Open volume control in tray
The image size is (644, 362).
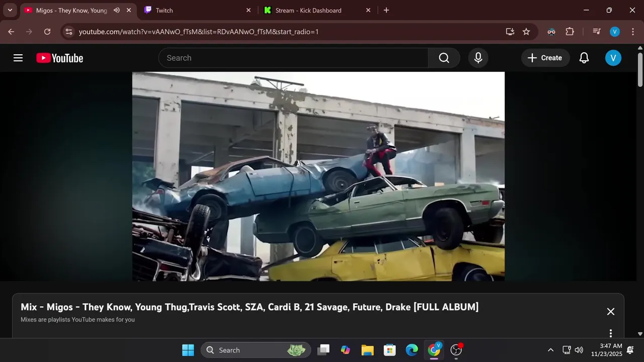pyautogui.click(x=579, y=350)
